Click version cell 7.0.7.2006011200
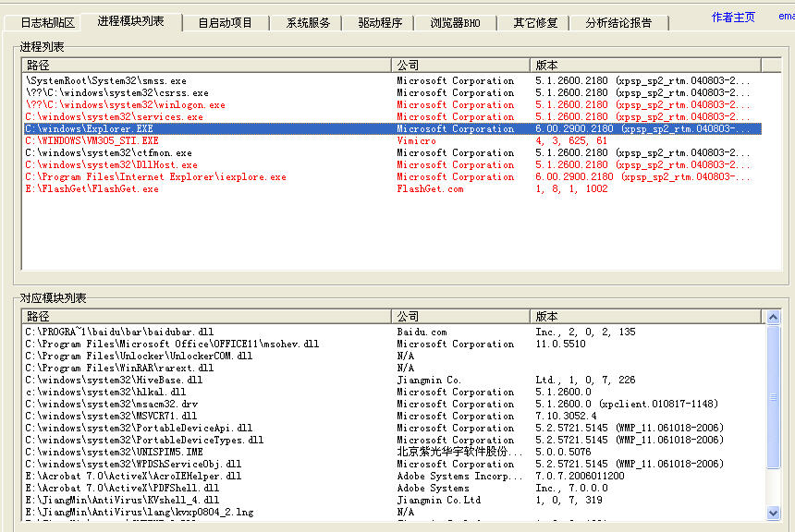795x532 pixels. point(580,476)
